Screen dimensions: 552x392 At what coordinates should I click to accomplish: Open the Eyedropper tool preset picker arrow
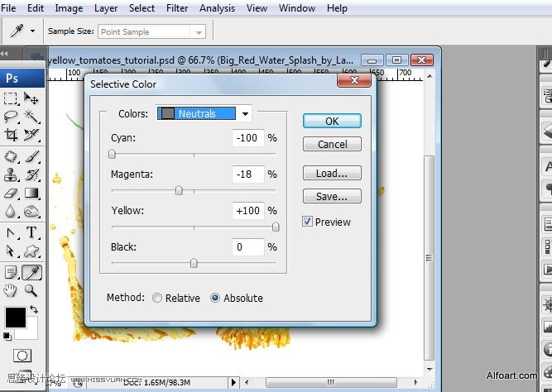[x=32, y=31]
